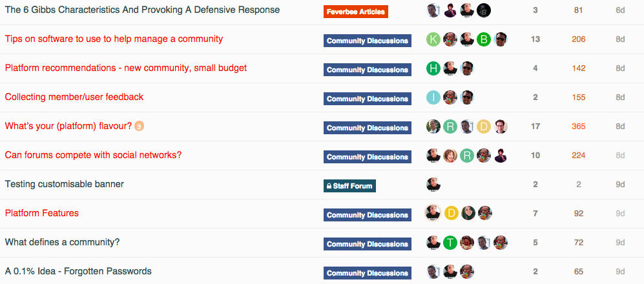Click the light blue I avatar in Collecting feedback row

[433, 97]
